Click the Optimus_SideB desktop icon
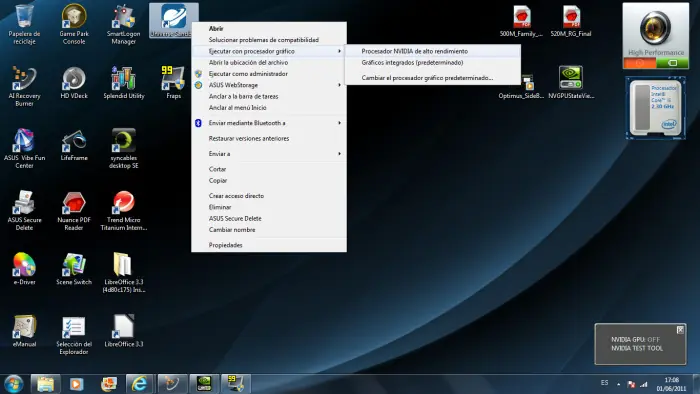700x394 pixels. tap(521, 87)
